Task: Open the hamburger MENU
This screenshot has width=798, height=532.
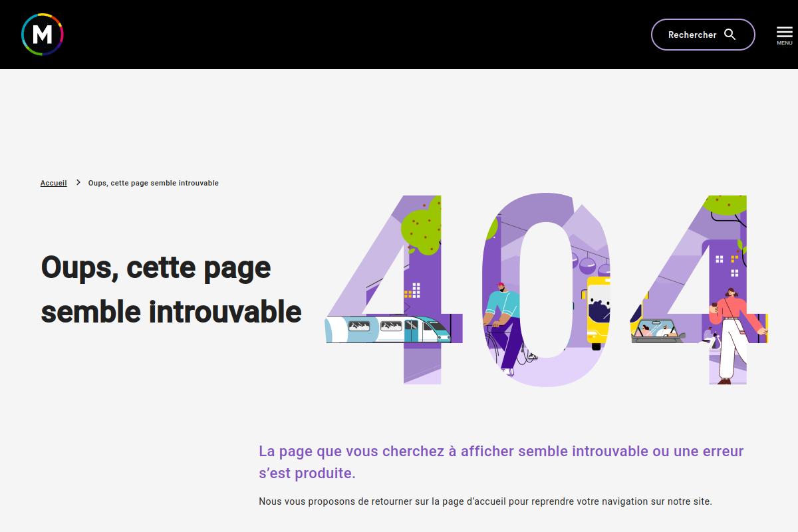Action: tap(785, 35)
